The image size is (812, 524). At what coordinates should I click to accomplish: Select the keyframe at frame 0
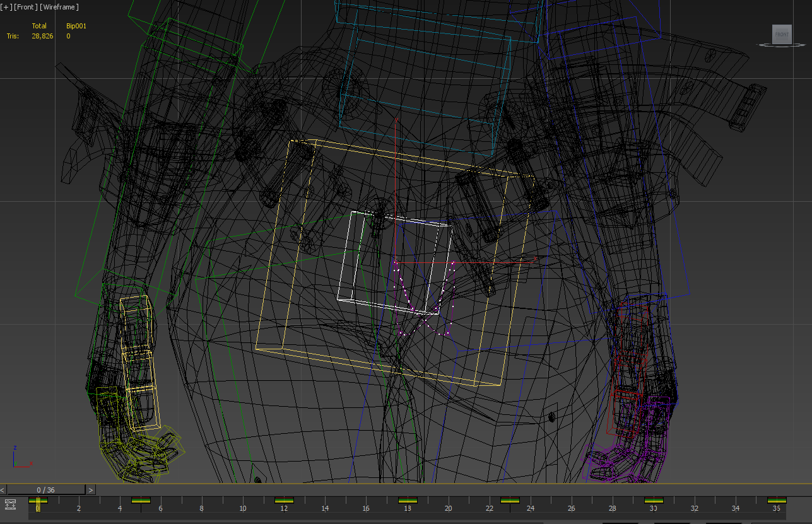[x=38, y=501]
